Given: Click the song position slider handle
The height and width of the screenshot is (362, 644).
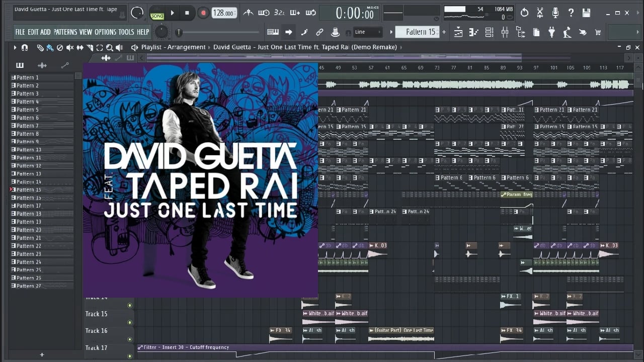Looking at the screenshot, I should [x=179, y=32].
